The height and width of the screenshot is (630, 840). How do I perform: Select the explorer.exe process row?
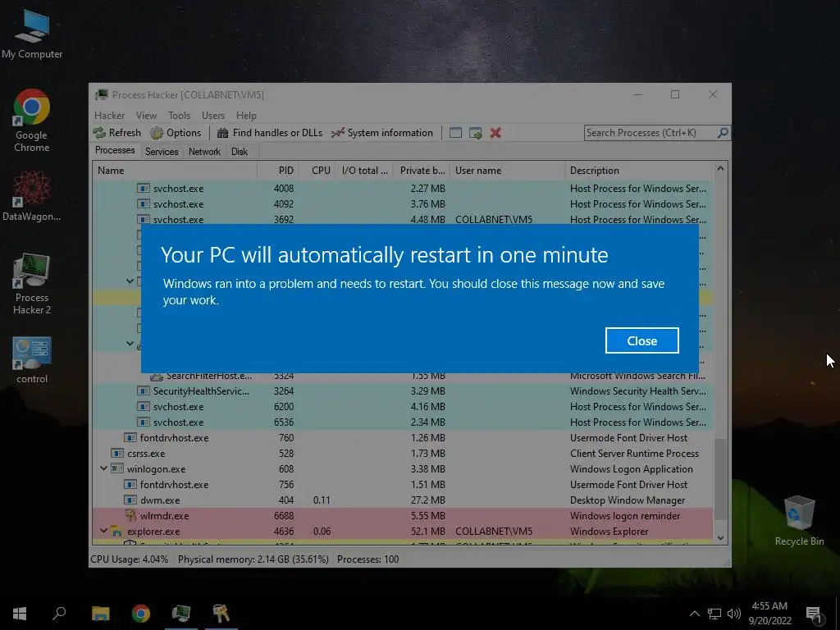[x=403, y=531]
